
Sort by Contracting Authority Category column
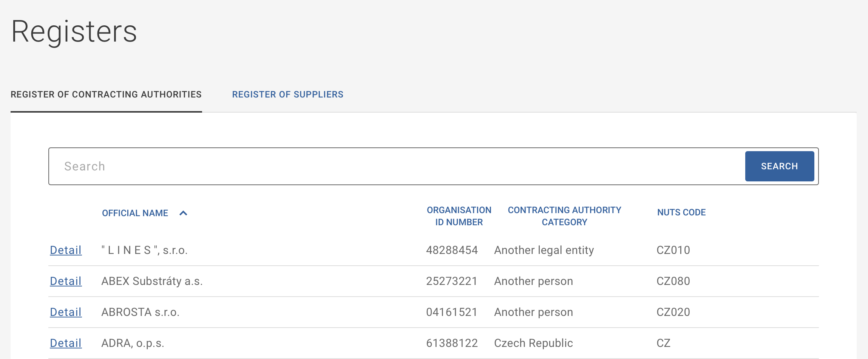tap(564, 216)
